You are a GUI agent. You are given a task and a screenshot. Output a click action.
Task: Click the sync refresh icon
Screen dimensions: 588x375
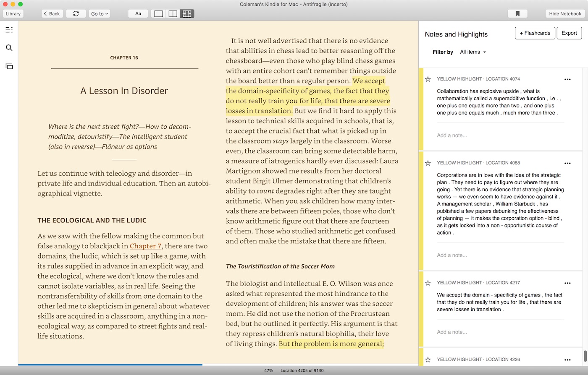(x=76, y=13)
